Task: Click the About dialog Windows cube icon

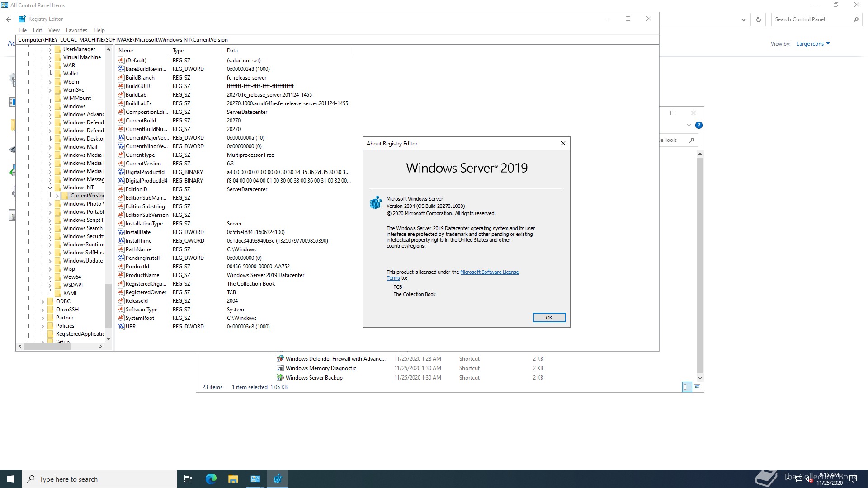Action: tap(376, 202)
